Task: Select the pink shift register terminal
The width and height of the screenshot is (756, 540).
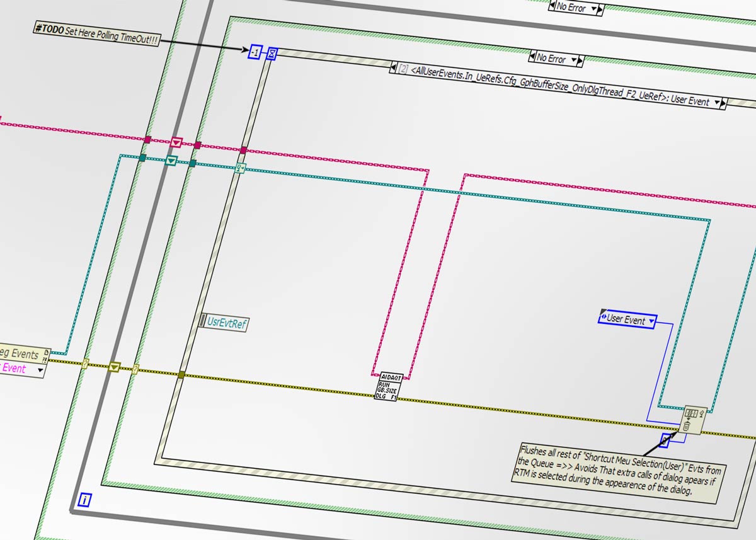Action: click(x=176, y=144)
